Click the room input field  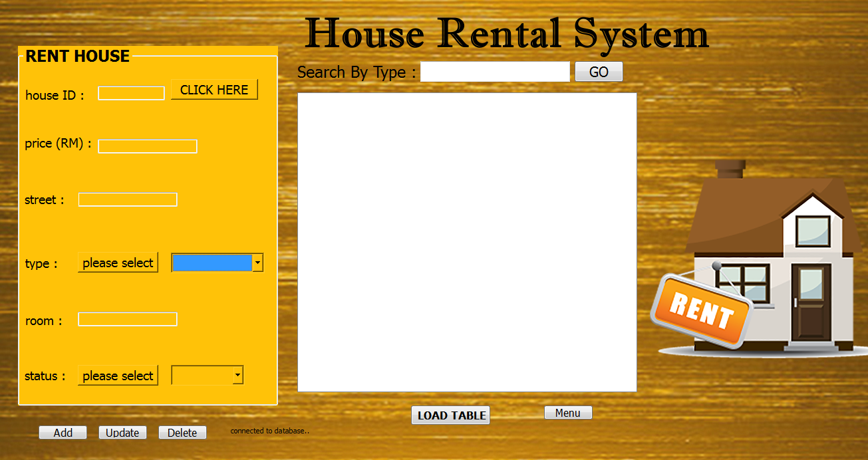[128, 318]
